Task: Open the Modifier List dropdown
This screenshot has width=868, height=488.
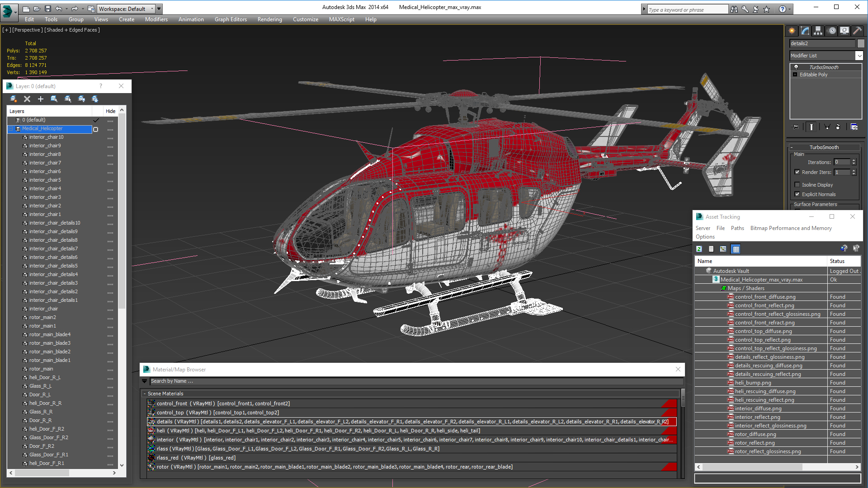Action: pos(859,56)
